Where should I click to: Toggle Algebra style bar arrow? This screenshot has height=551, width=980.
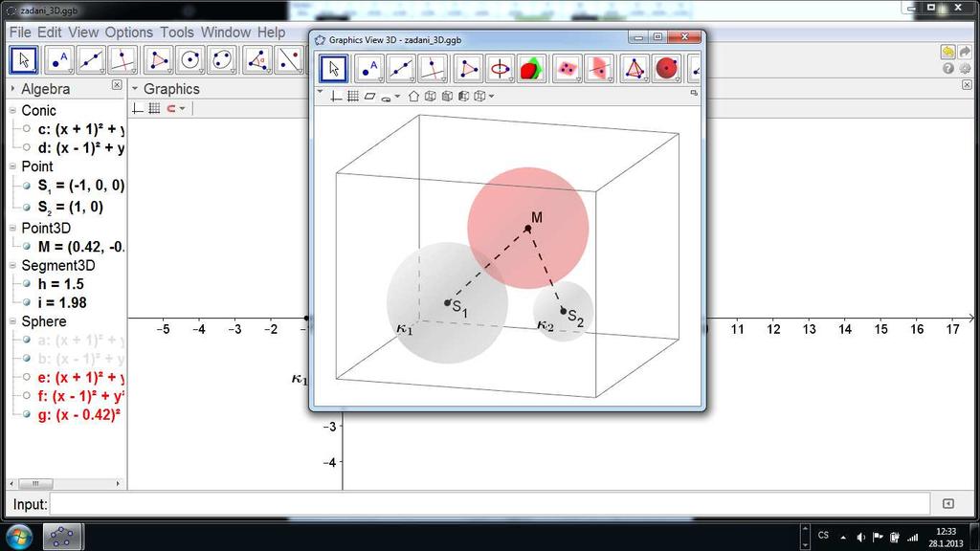12,89
